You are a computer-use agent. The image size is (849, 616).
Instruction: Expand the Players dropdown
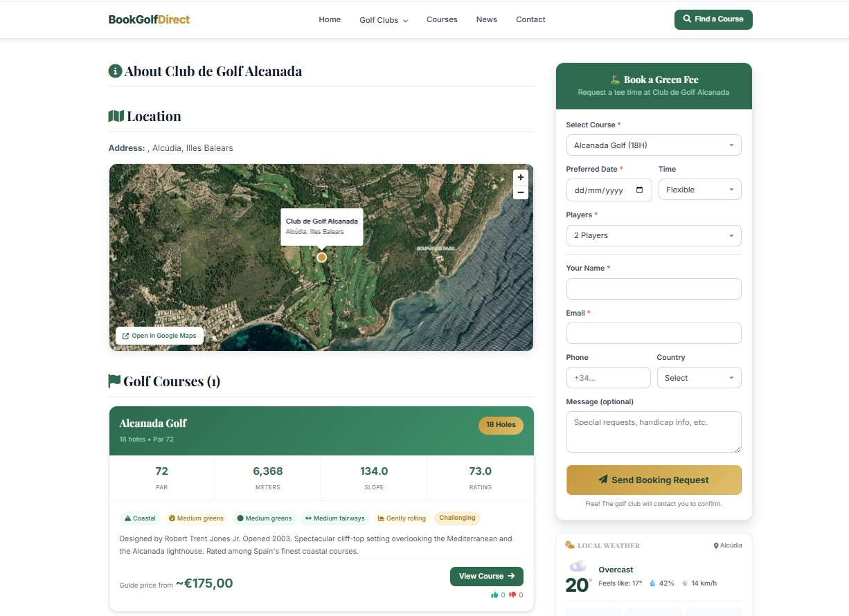tap(653, 235)
